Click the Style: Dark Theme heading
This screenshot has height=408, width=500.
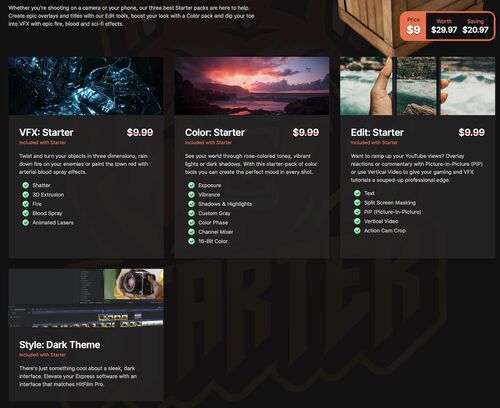(x=60, y=345)
